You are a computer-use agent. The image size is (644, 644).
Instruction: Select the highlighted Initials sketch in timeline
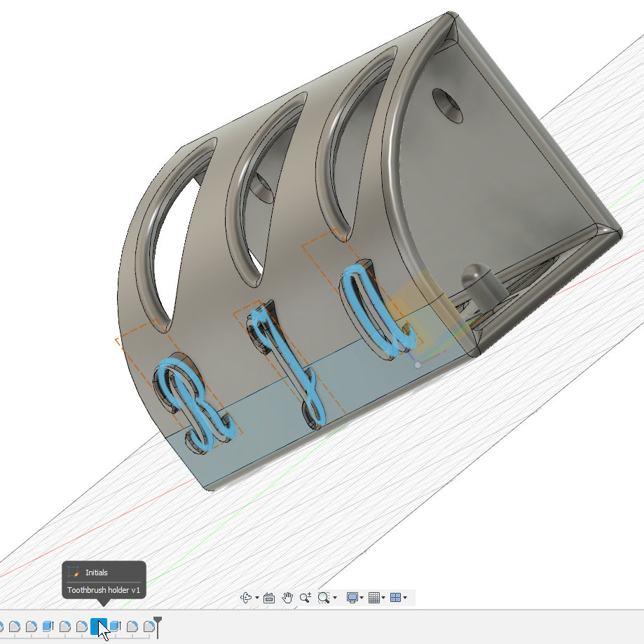(99, 626)
